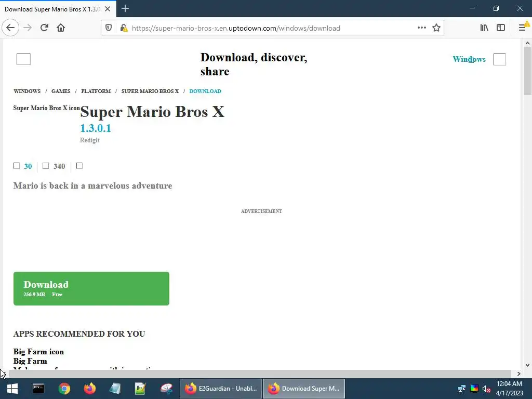Viewport: 532px width, 399px height.
Task: Click the horizontal scrollbar thumb
Action: click(x=260, y=374)
